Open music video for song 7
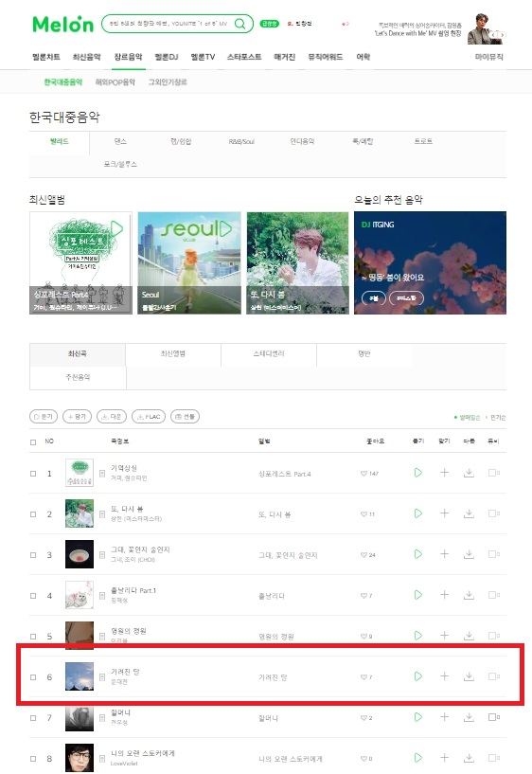This screenshot has height=774, width=532. [x=493, y=717]
